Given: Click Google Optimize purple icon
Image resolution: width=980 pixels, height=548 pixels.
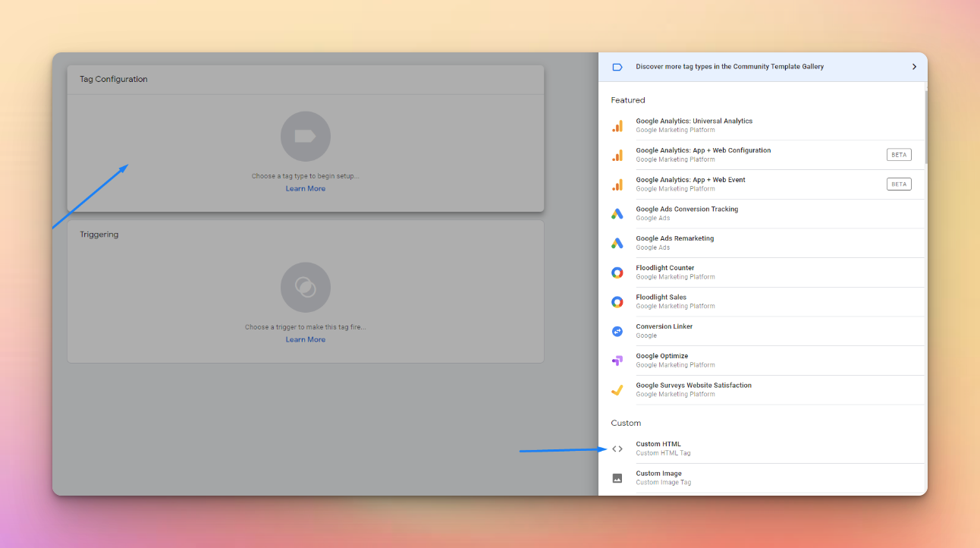Looking at the screenshot, I should [617, 361].
